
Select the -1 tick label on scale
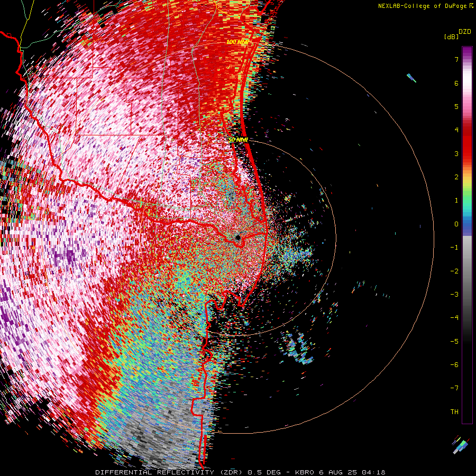(454, 248)
